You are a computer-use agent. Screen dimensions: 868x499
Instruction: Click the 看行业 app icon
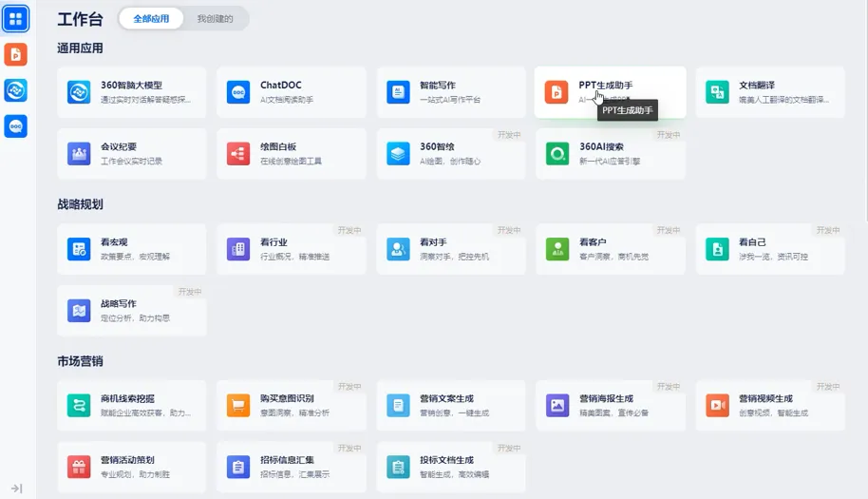(238, 249)
